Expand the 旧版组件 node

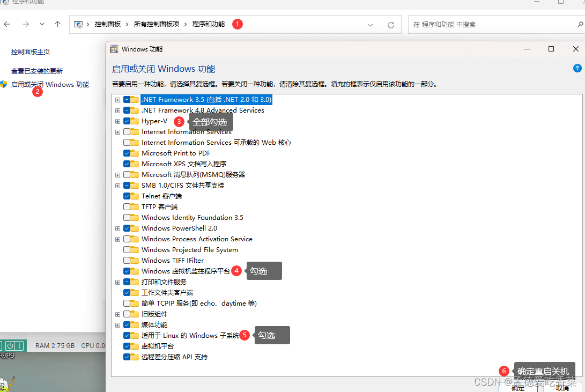coord(117,314)
